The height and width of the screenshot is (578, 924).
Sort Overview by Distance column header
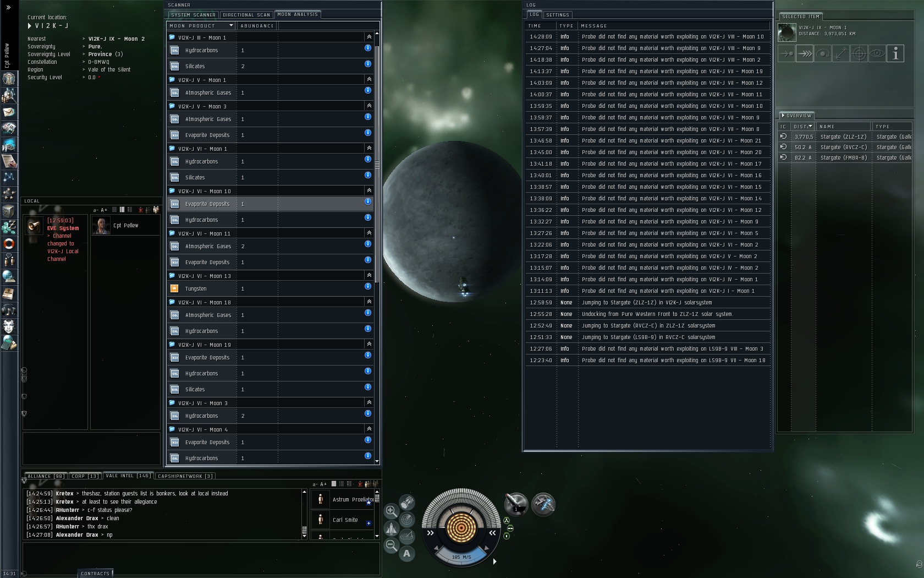click(x=803, y=127)
